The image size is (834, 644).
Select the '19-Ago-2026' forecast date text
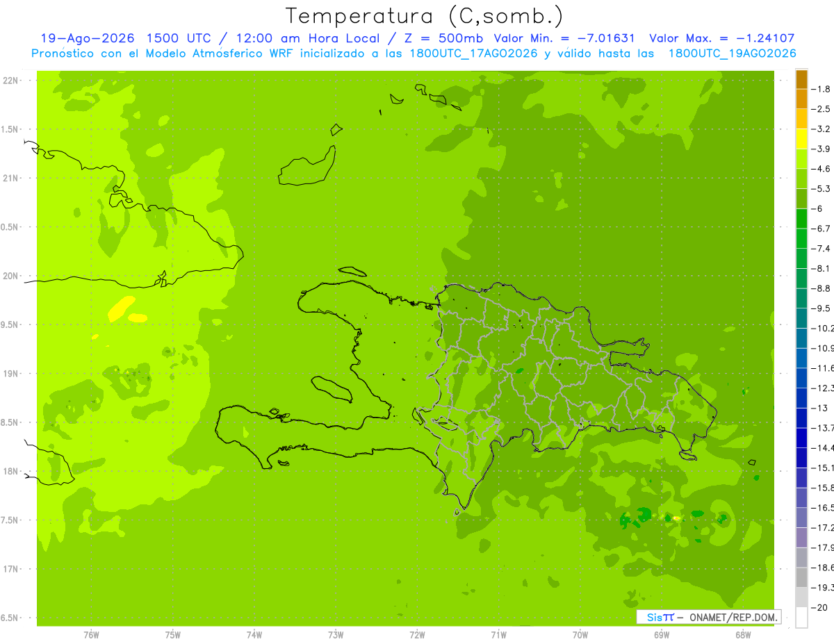[x=87, y=38]
